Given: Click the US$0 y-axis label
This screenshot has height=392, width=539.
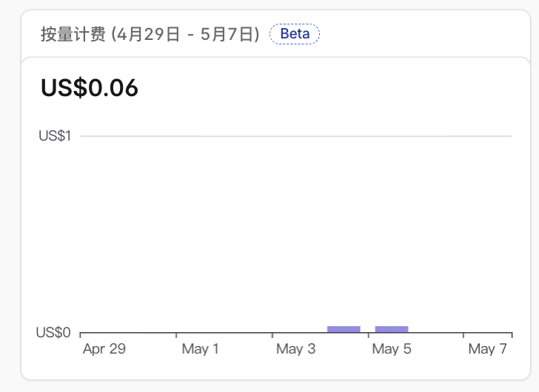Looking at the screenshot, I should 53,332.
